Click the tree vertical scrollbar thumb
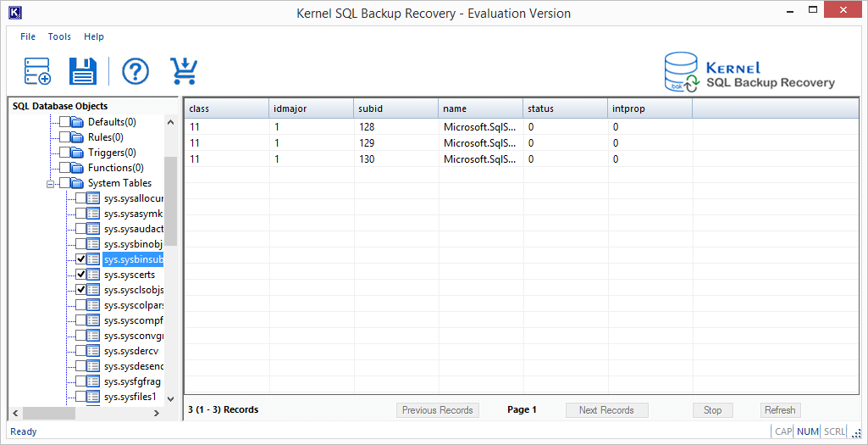 [x=170, y=200]
